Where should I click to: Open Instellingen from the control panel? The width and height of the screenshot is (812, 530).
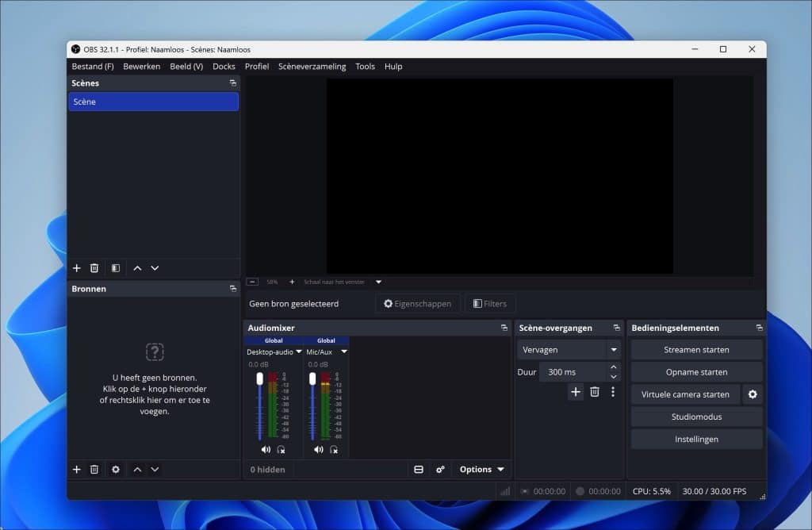coord(695,439)
